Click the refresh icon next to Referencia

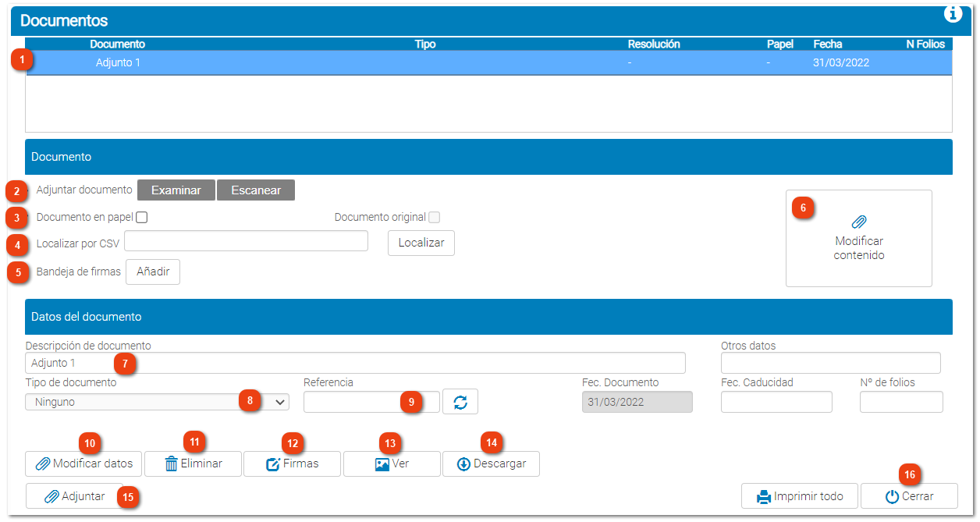click(x=460, y=402)
